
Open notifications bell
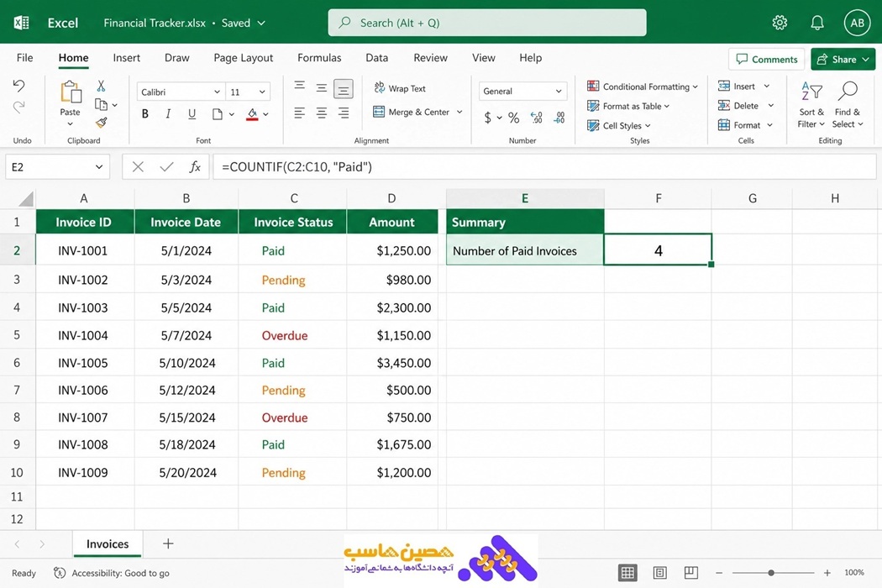click(x=817, y=23)
